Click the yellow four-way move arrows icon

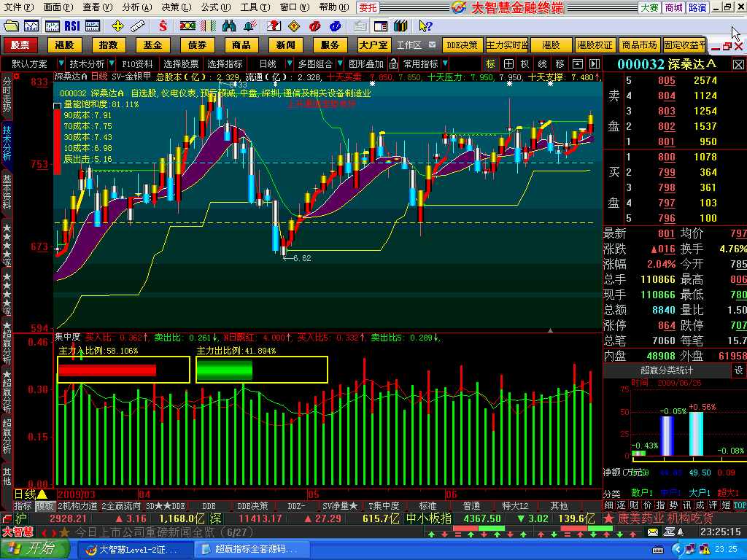tap(117, 26)
